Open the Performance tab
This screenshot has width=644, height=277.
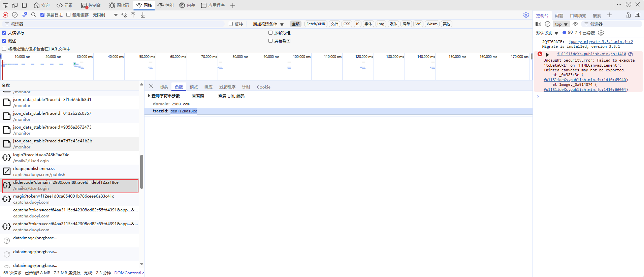point(166,5)
